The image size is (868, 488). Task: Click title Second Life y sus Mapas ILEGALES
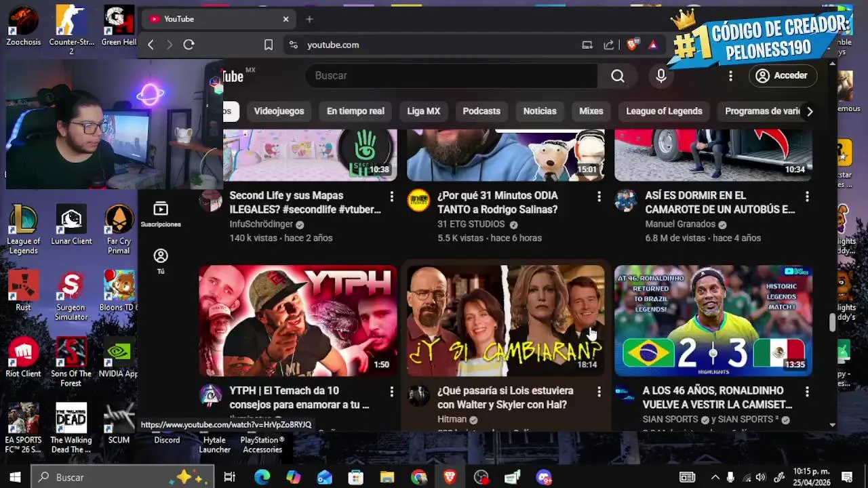click(305, 203)
